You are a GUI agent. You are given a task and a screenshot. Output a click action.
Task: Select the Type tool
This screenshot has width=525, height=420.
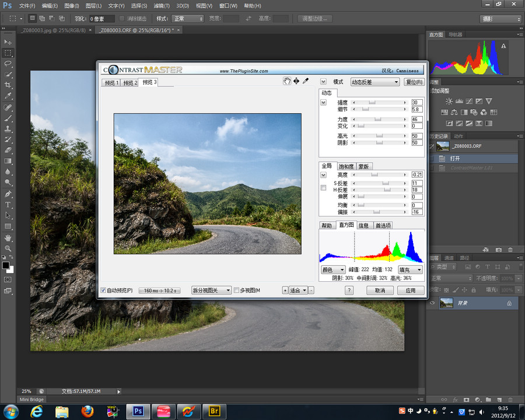(8, 205)
